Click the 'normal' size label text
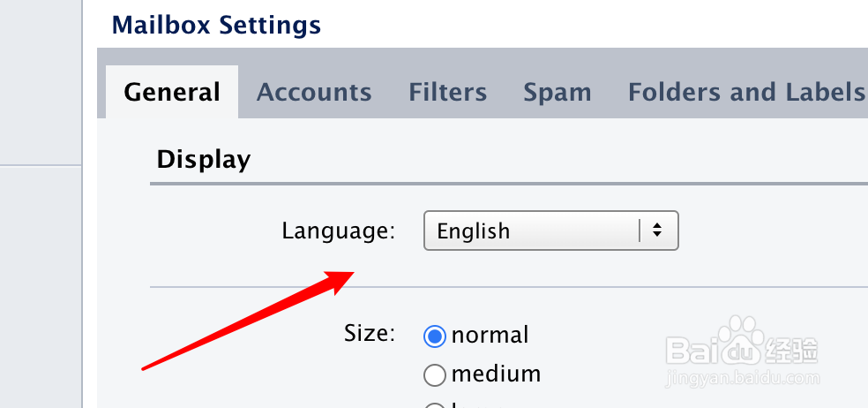This screenshot has width=868, height=408. (490, 335)
